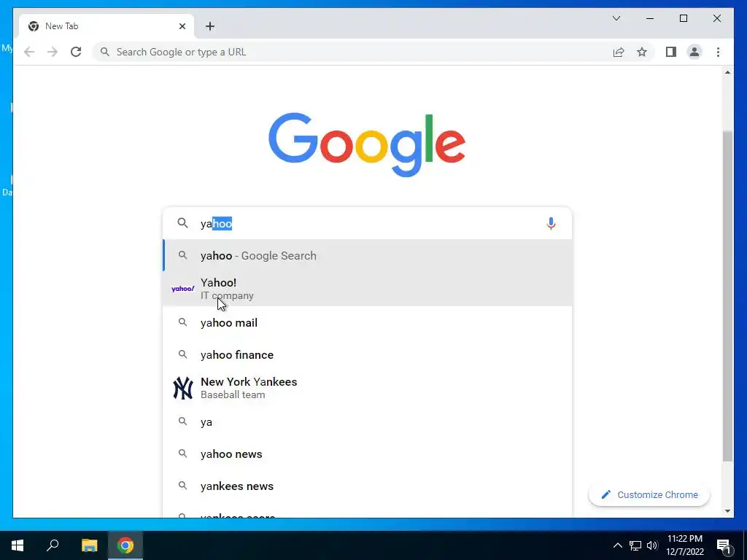
Task: Close the New Tab tab
Action: 182,26
